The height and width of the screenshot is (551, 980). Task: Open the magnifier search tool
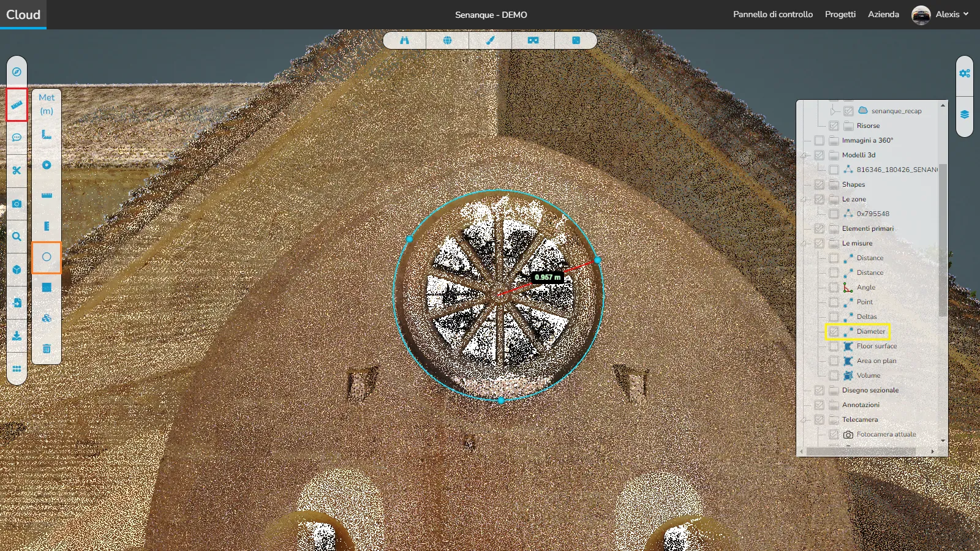17,236
